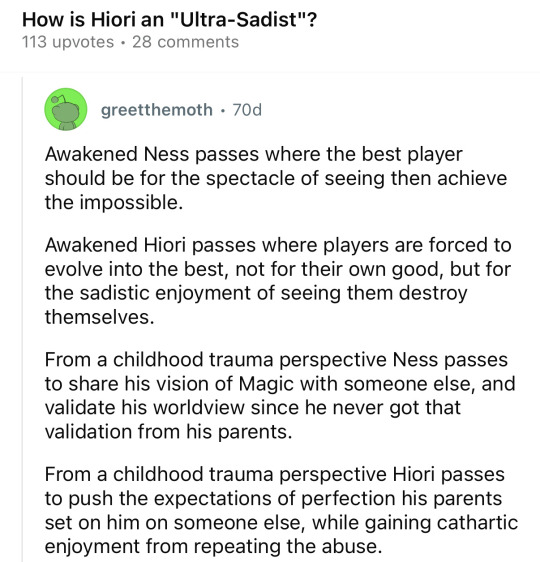Click the dot separator between upvotes and comments
Viewport: 540px width, 562px height.
pos(123,43)
